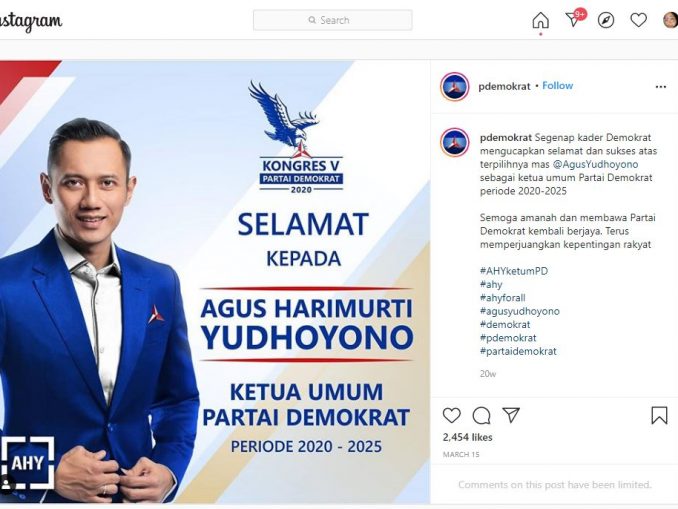Open pdemokrat username in post header

[x=504, y=86]
